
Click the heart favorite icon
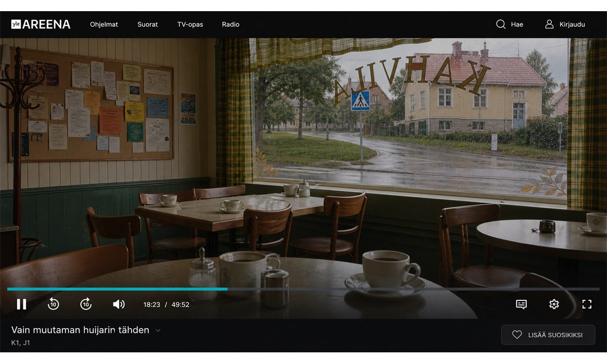pos(517,335)
